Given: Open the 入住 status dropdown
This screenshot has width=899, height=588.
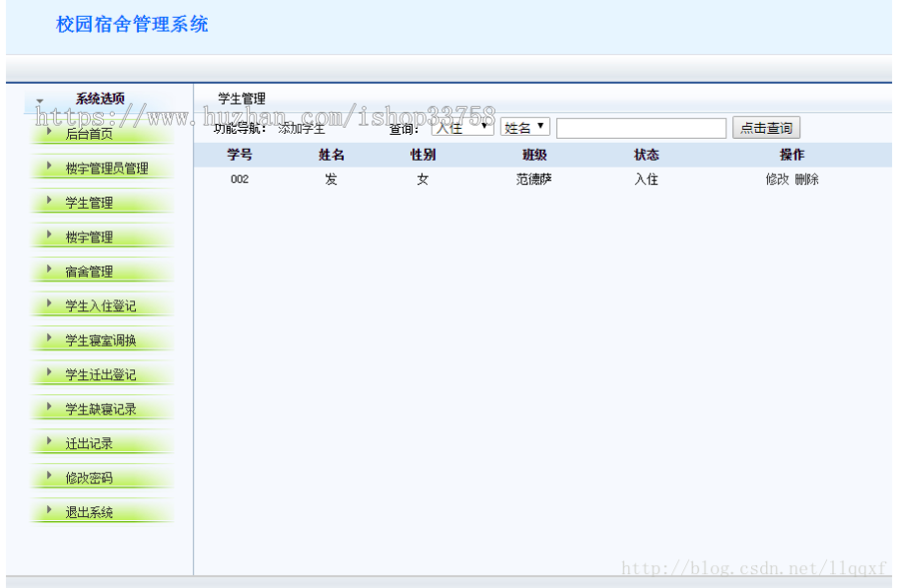Looking at the screenshot, I should pos(462,127).
